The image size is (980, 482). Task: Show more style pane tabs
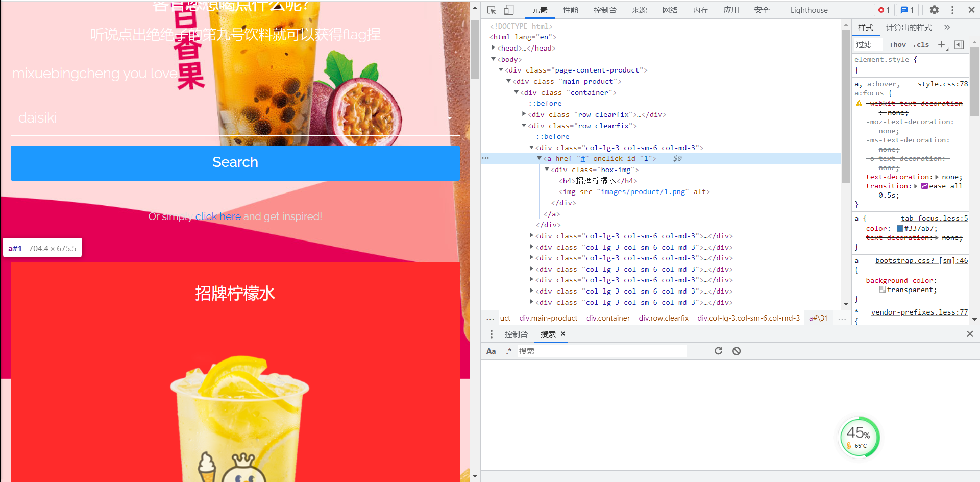[x=947, y=27]
